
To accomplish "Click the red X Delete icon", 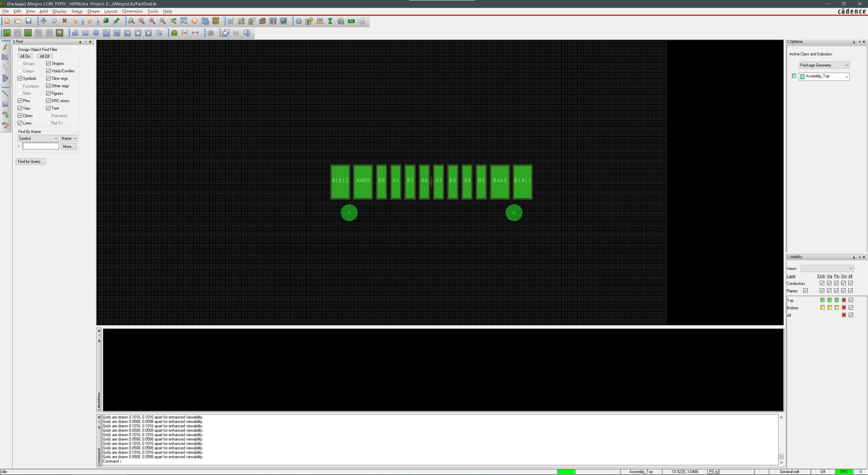I will pyautogui.click(x=64, y=21).
